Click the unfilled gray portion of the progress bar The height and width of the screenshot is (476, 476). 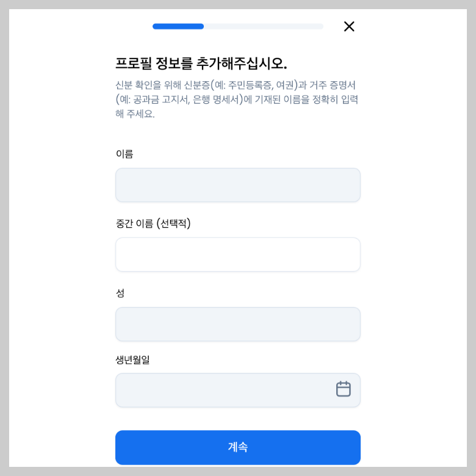264,26
